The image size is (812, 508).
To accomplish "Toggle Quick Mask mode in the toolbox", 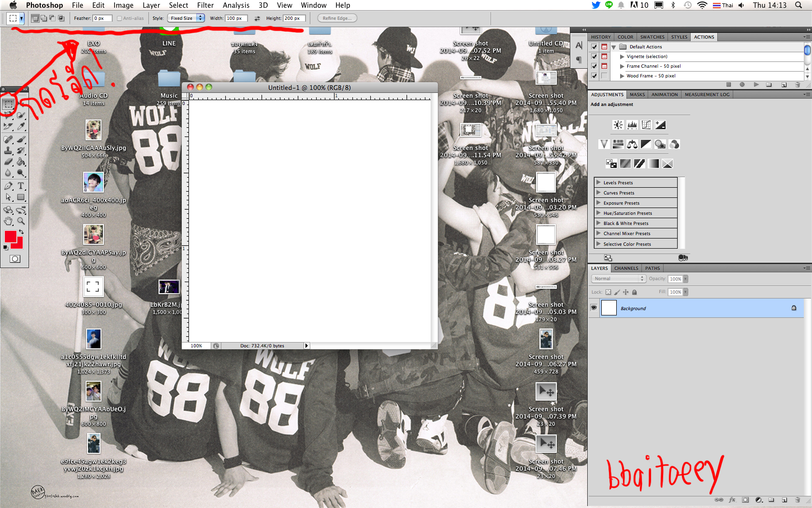I will coord(15,259).
